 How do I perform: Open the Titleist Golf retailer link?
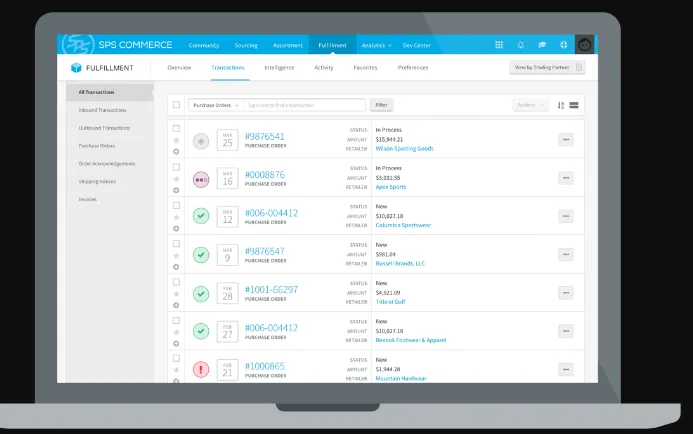click(390, 302)
